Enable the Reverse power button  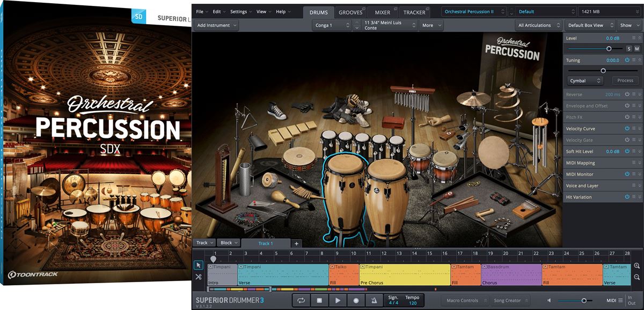[x=627, y=94]
